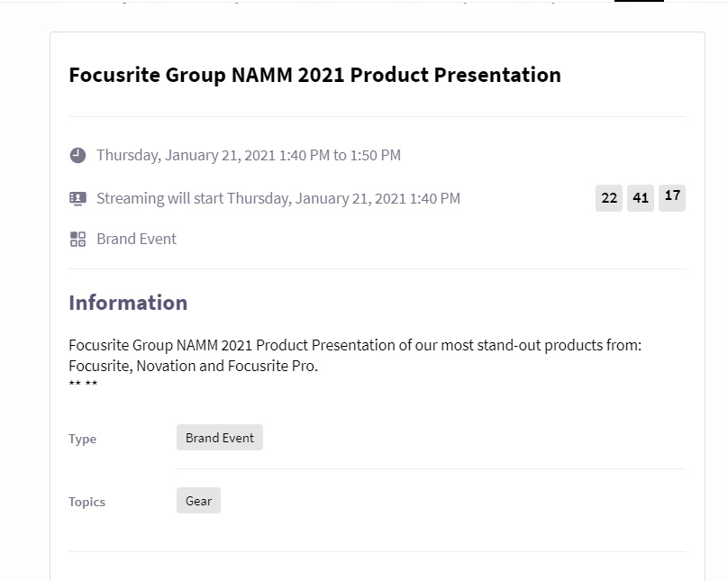This screenshot has height=581, width=728.
Task: Click the category grid icon near Brand Event
Action: (x=77, y=239)
